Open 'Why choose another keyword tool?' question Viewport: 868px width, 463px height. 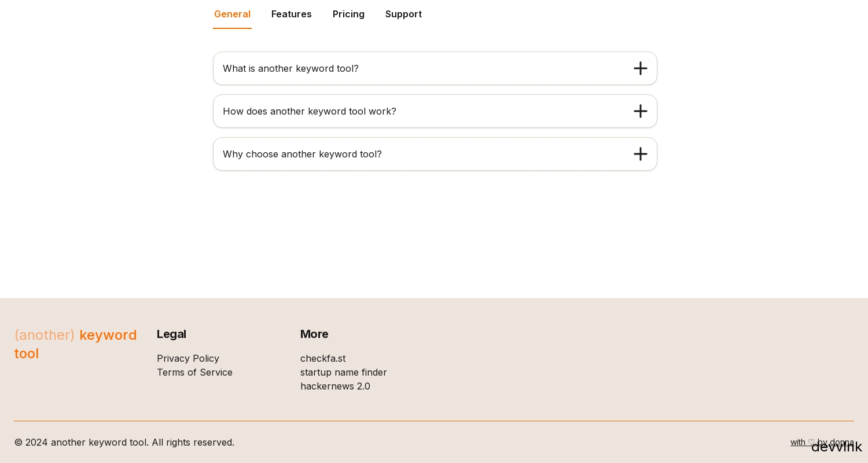coord(435,154)
